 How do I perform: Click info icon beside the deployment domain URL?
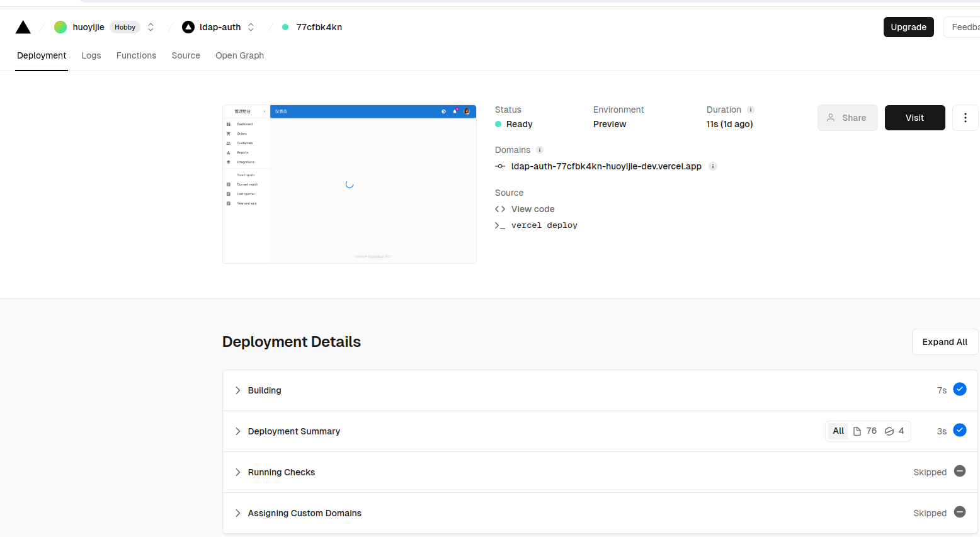[x=713, y=166]
